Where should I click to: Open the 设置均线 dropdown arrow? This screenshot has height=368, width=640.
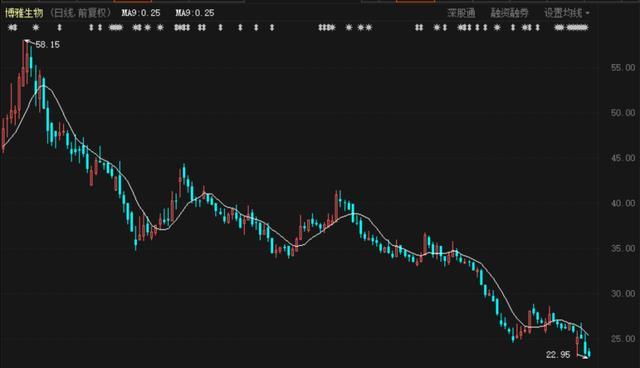coord(588,13)
